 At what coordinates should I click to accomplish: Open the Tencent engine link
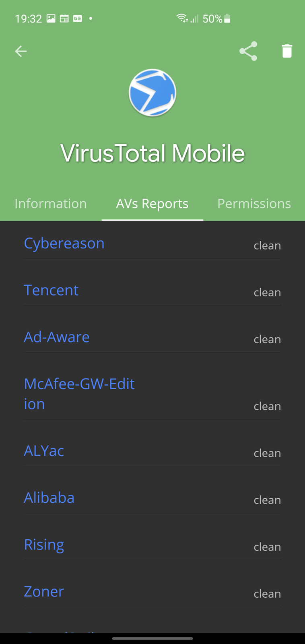pyautogui.click(x=51, y=290)
